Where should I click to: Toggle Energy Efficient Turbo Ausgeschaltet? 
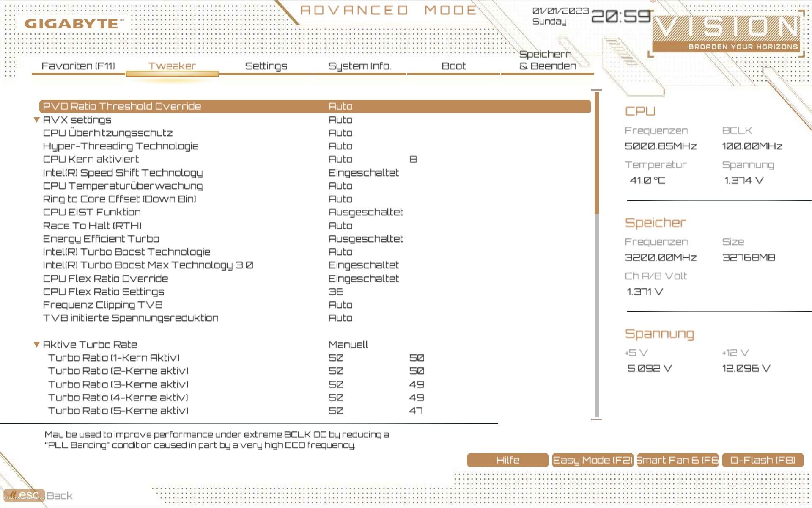click(366, 239)
